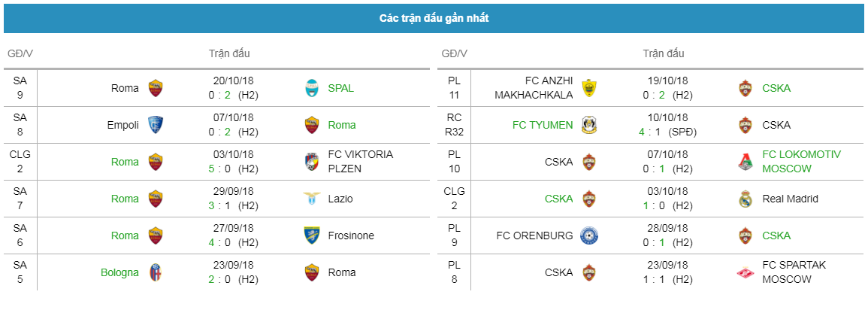Click the SPAL club logo
Image resolution: width=868 pixels, height=313 pixels.
(313, 88)
